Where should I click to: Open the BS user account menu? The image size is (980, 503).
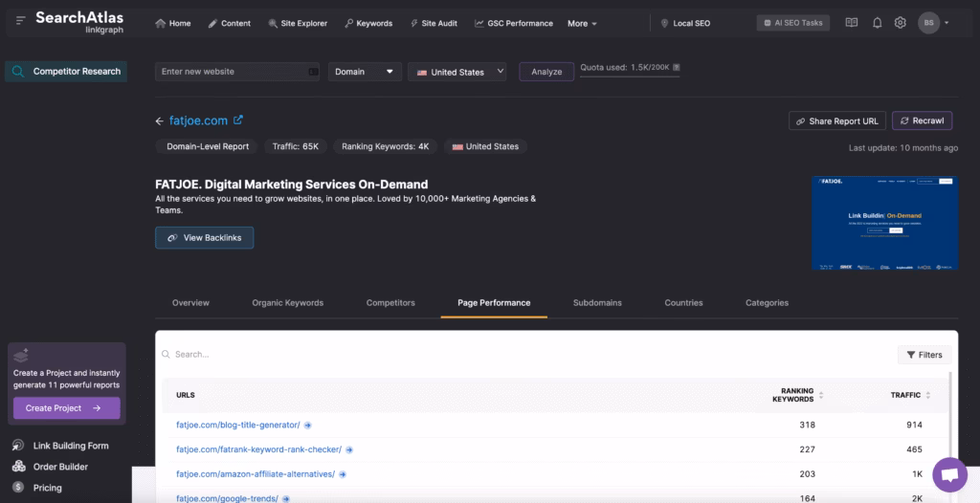pos(932,23)
